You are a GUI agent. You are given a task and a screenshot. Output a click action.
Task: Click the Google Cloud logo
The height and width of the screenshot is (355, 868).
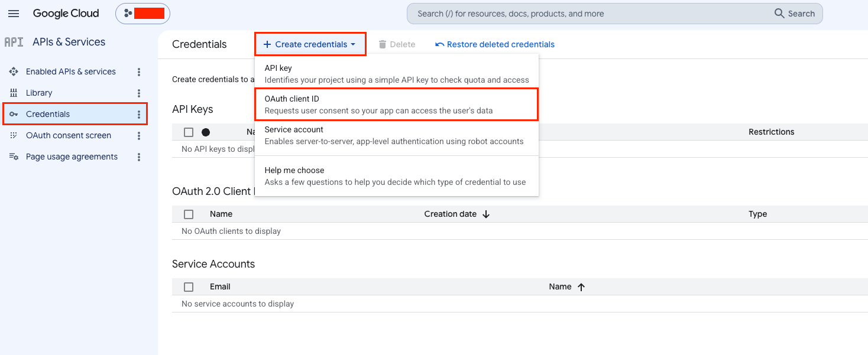coord(66,14)
